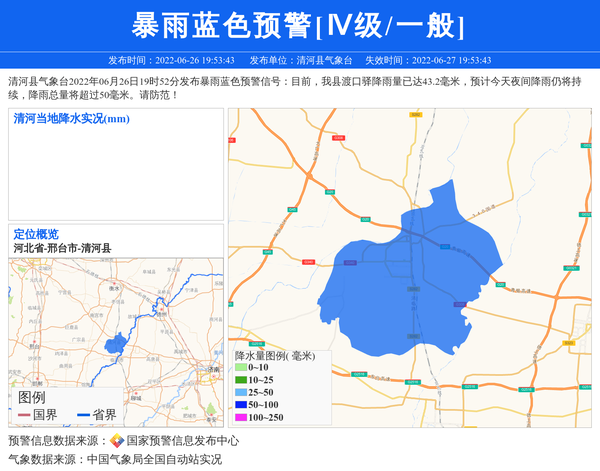Click the 定位概览 heading
This screenshot has width=600, height=471.
36,234
